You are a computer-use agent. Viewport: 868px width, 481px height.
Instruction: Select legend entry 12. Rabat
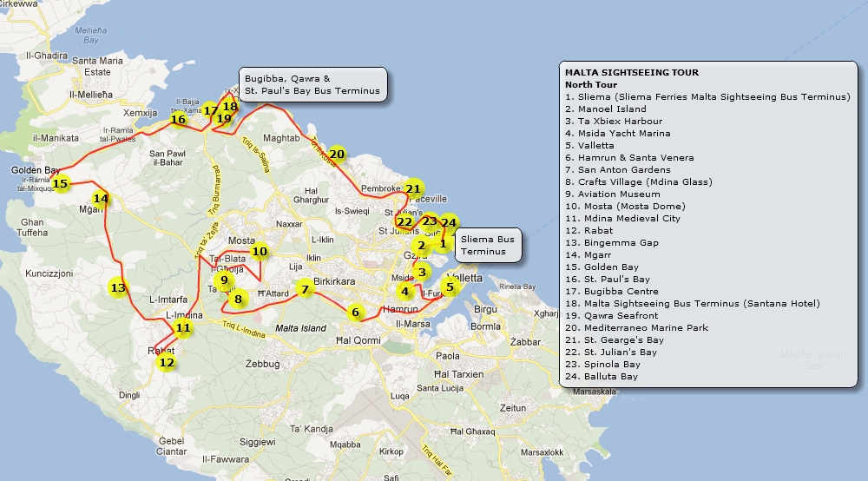589,231
